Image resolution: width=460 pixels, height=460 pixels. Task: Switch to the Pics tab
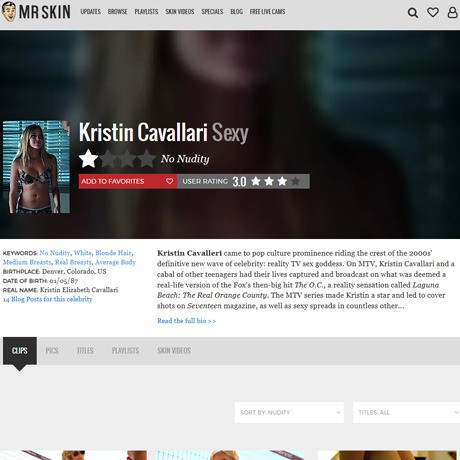(x=52, y=351)
